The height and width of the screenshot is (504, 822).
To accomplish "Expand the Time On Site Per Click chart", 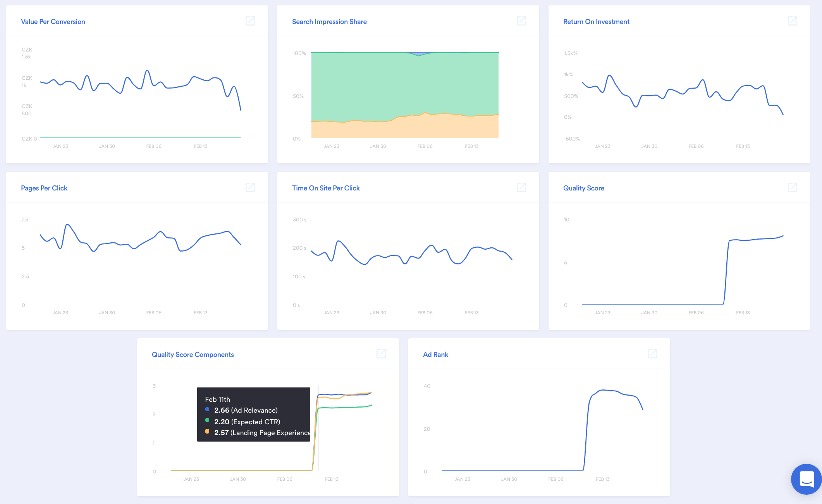I will click(x=521, y=187).
